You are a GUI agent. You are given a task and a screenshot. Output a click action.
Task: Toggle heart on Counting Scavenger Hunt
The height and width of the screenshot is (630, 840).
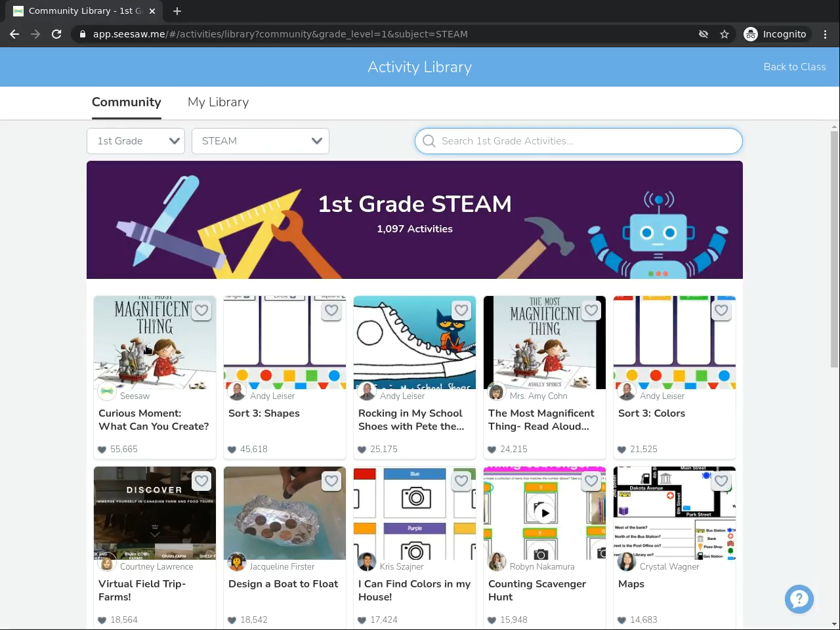coord(591,481)
